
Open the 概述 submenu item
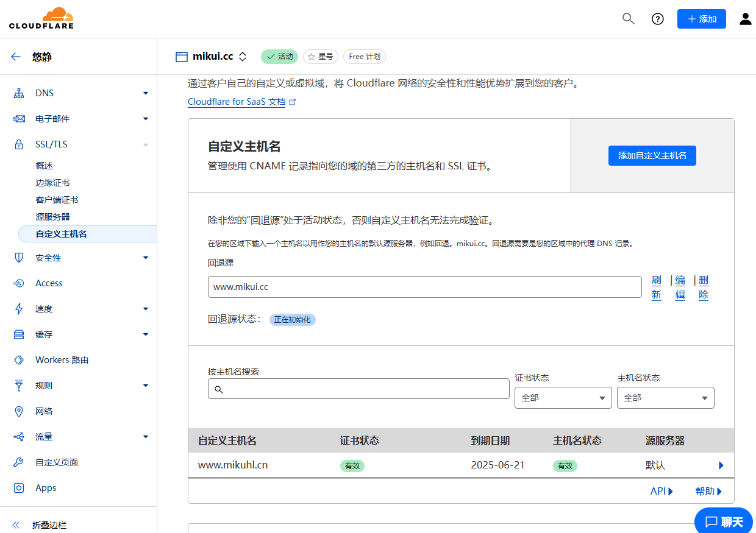tap(45, 166)
